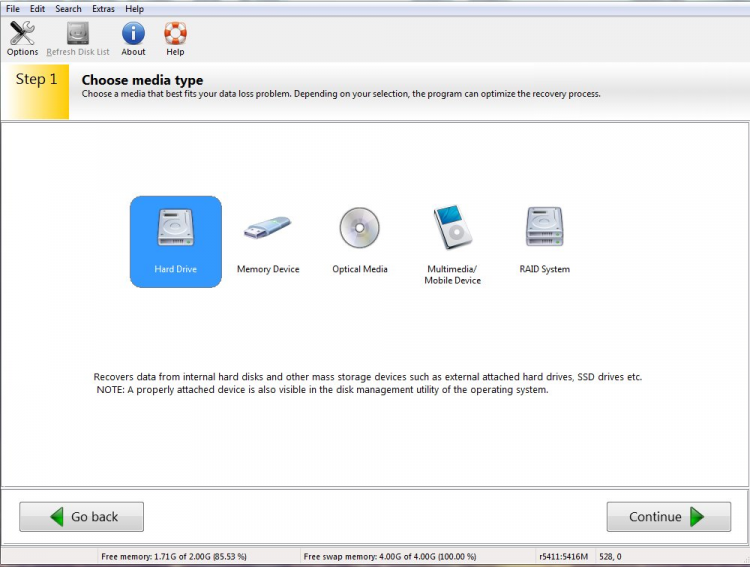Open the Search menu
The image size is (750, 567).
[x=68, y=9]
